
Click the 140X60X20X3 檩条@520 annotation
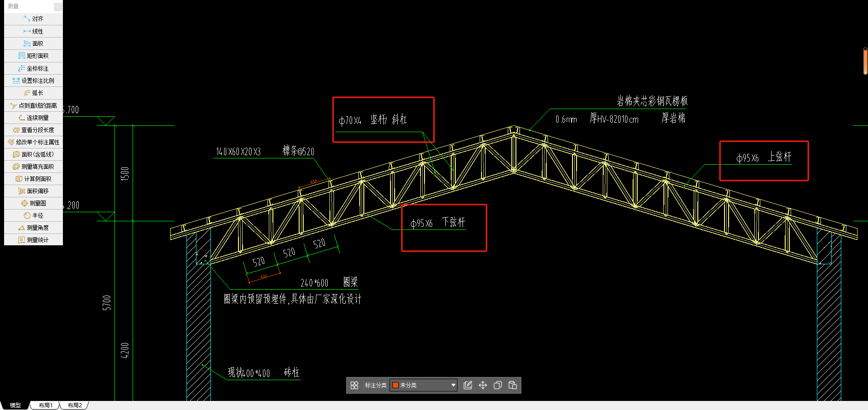pos(265,151)
